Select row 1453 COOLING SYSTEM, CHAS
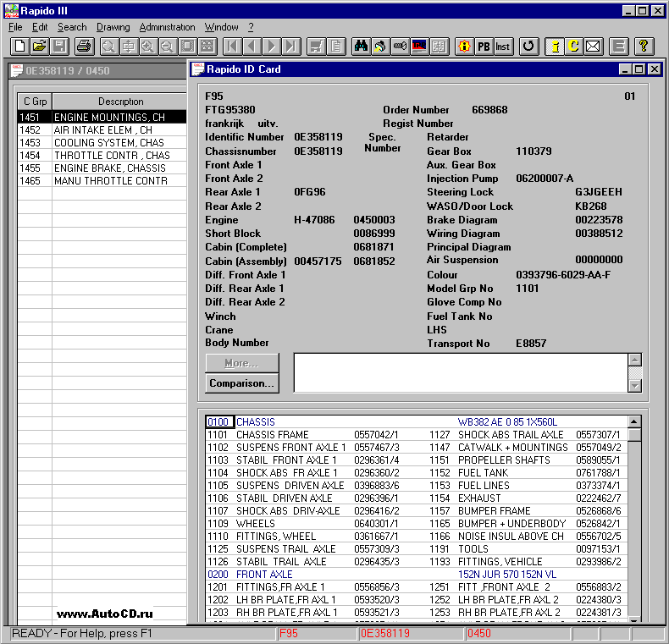The image size is (669, 644). [x=102, y=142]
